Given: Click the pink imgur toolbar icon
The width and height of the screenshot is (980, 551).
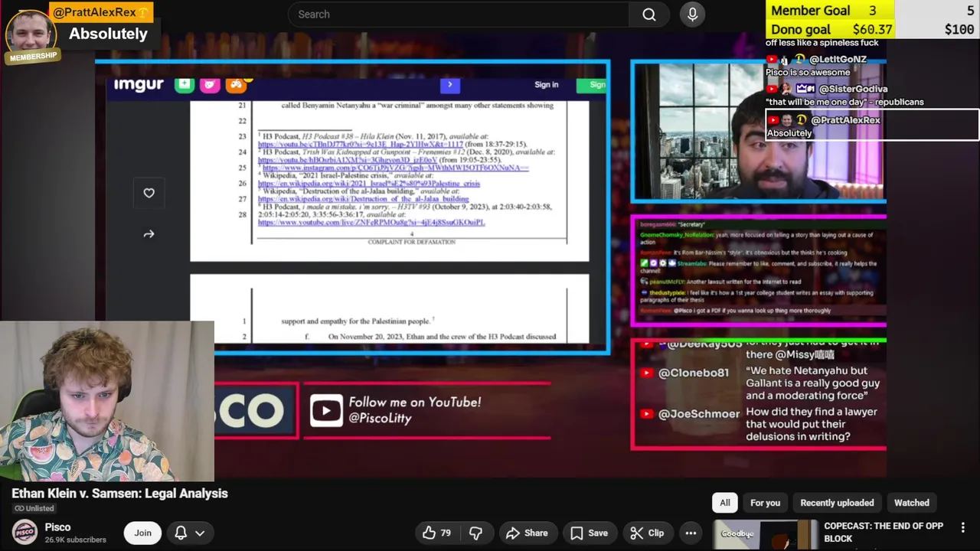Looking at the screenshot, I should coord(210,85).
